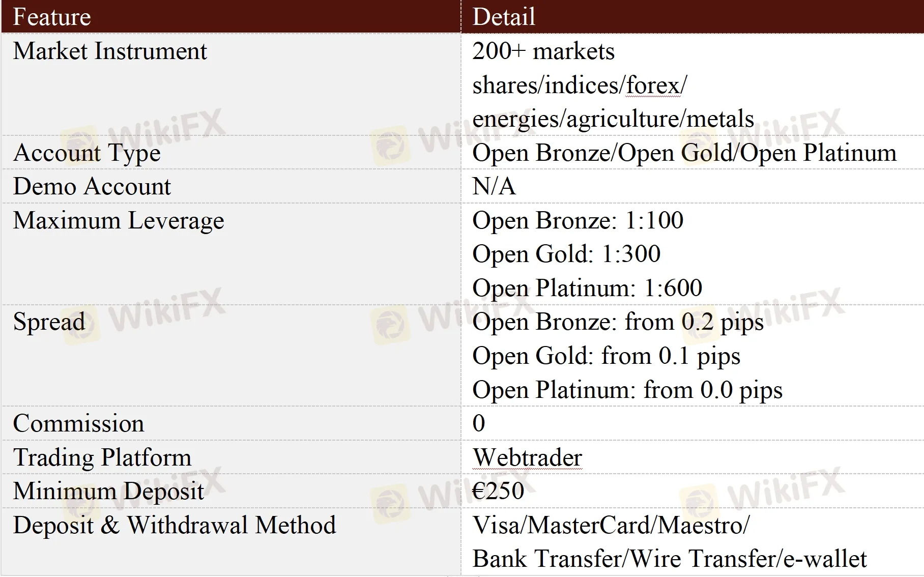Click Open Bronze from 0.2 pips

point(618,322)
